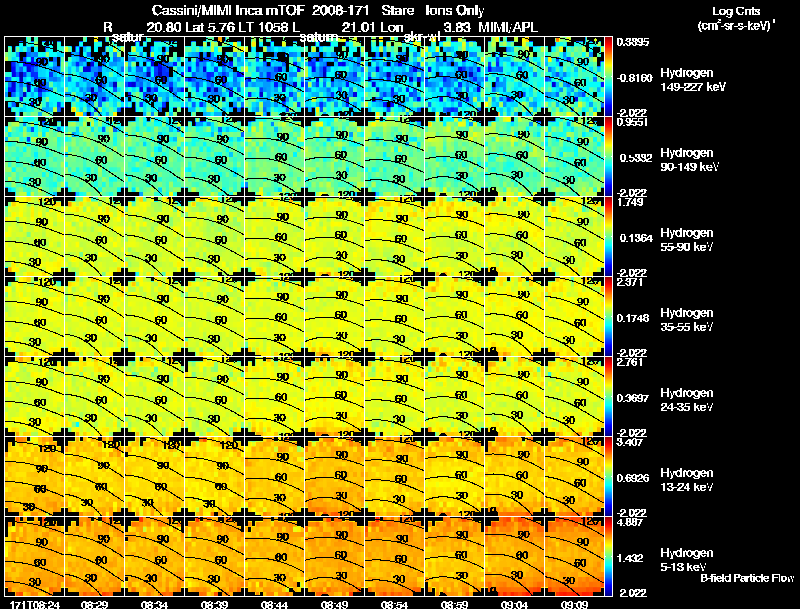Viewport: 800px width, 609px height.
Task: Click the '0.9551' color scale maximum
Action: (x=632, y=122)
